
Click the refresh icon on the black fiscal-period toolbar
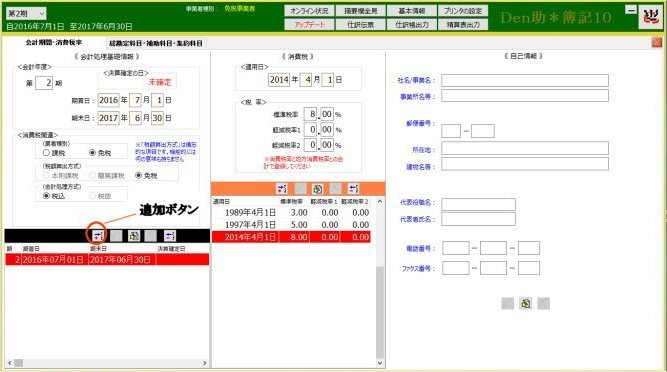click(134, 236)
